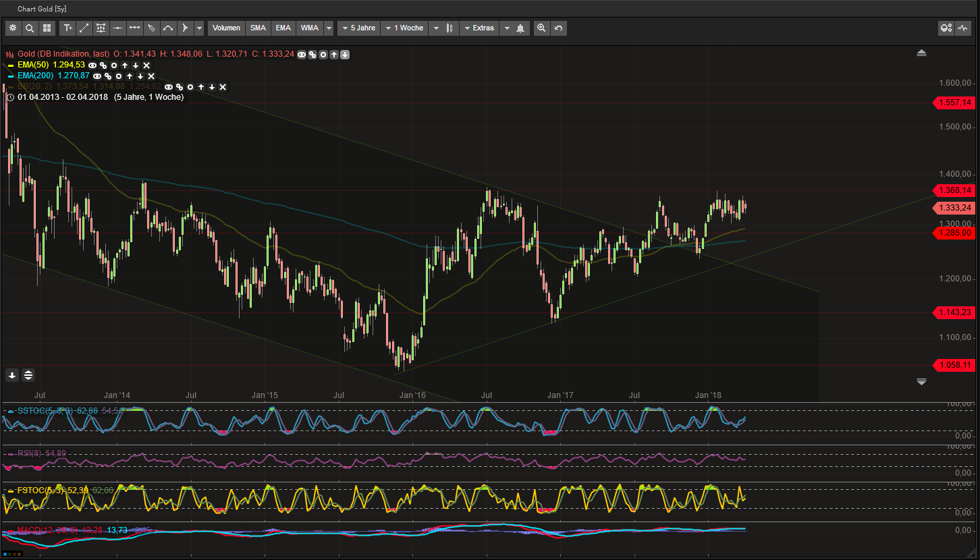
Task: Expand the Extras menu
Action: tap(481, 28)
